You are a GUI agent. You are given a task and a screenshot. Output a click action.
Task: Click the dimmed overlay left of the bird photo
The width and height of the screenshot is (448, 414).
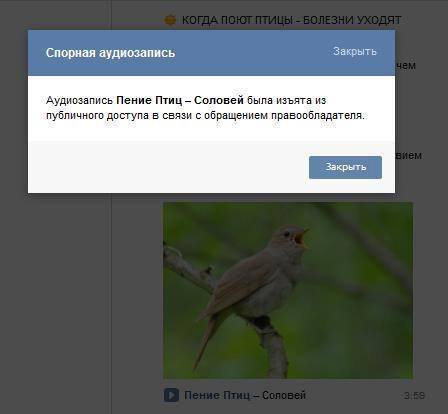click(137, 290)
